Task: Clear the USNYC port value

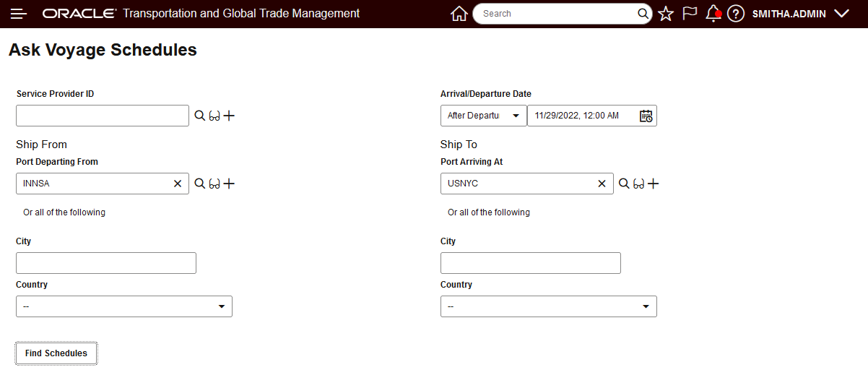Action: 602,184
